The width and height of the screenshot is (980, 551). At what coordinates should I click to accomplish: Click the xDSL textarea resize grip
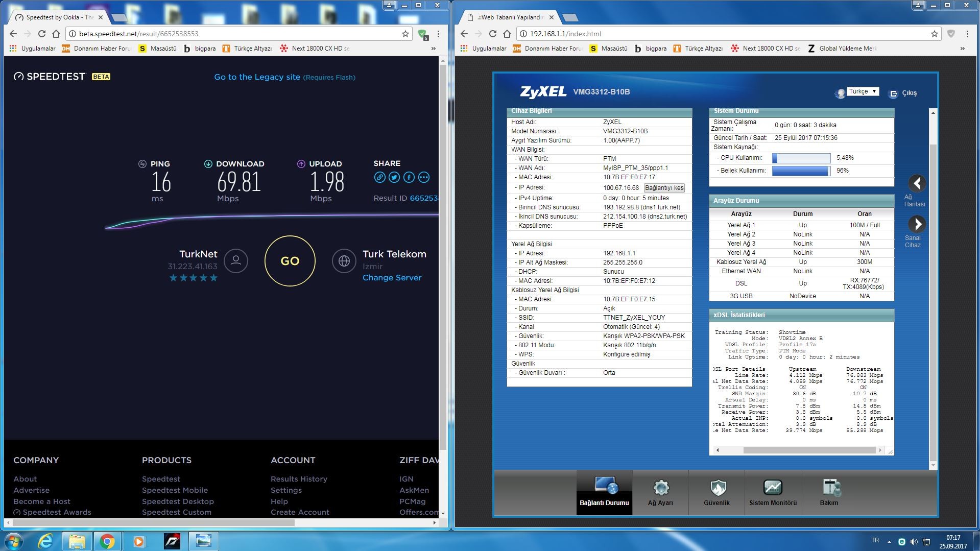tap(890, 451)
